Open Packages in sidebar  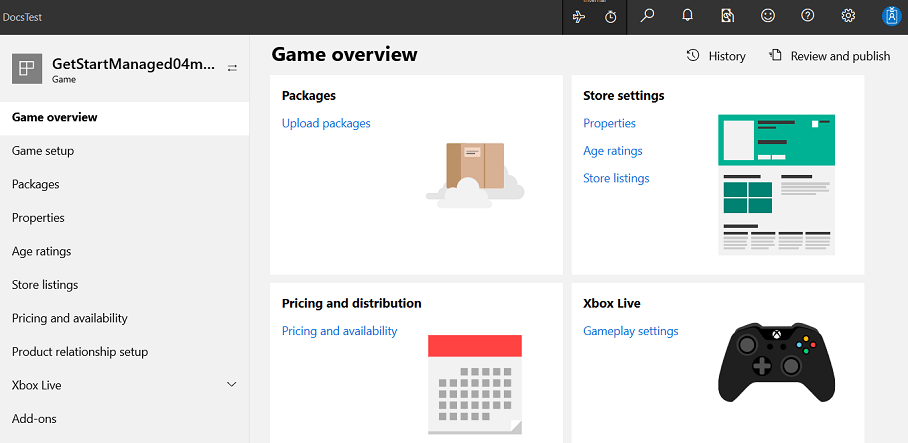125,185
